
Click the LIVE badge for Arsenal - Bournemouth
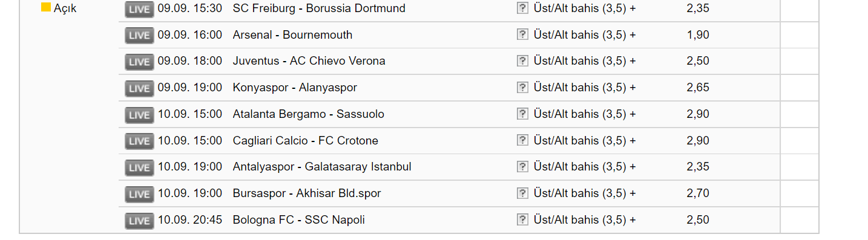[x=139, y=36]
